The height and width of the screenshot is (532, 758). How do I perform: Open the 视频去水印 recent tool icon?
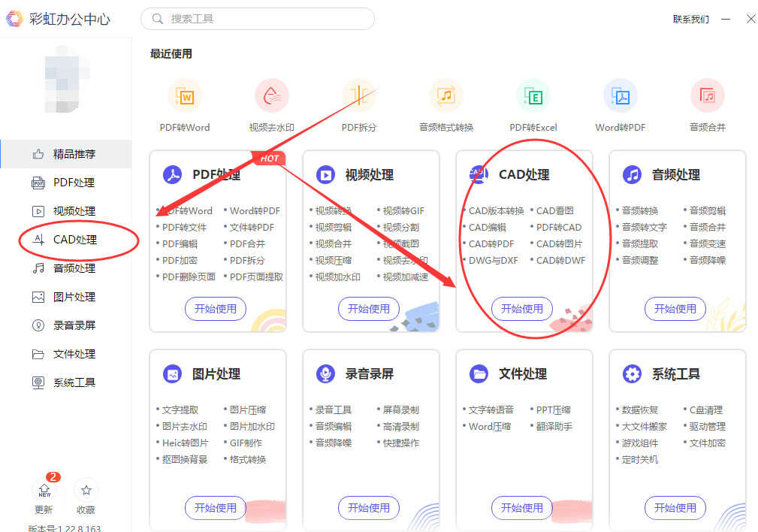[272, 95]
